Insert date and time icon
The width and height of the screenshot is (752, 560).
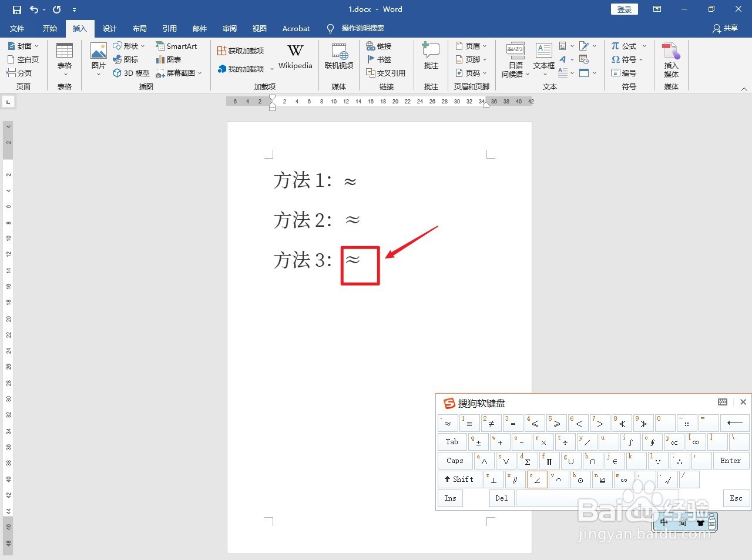coord(583,59)
